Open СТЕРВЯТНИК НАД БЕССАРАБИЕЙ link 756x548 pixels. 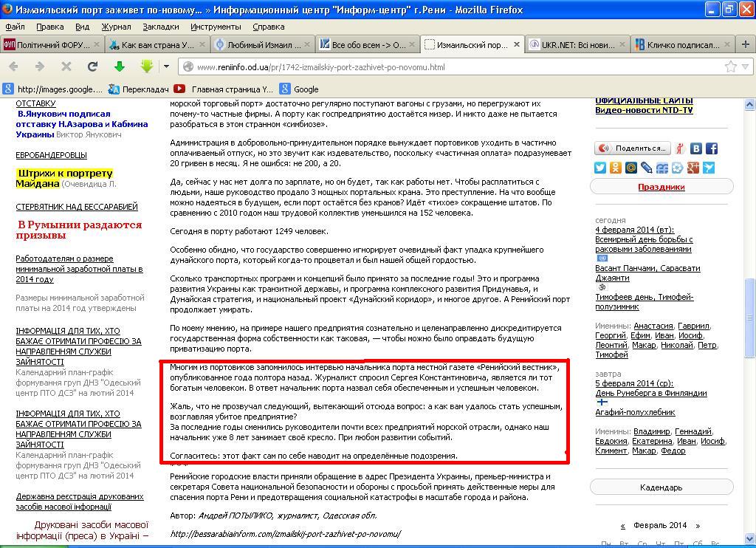point(77,207)
